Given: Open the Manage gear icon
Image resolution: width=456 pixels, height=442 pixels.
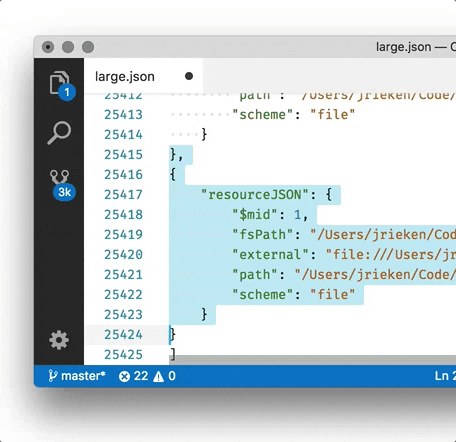Looking at the screenshot, I should click(59, 340).
